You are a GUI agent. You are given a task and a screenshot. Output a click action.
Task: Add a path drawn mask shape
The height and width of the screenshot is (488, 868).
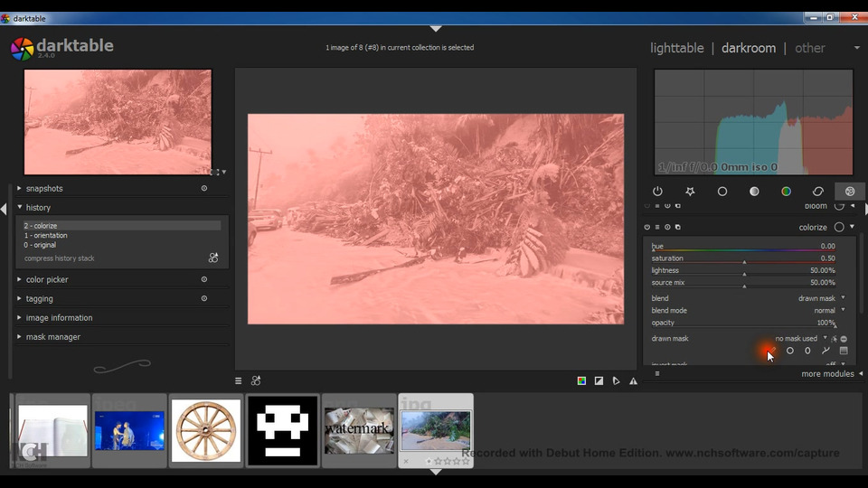point(826,351)
